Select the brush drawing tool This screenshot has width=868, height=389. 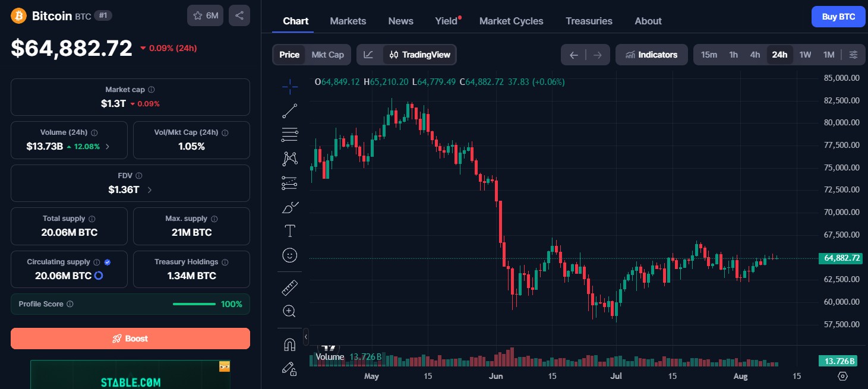290,207
